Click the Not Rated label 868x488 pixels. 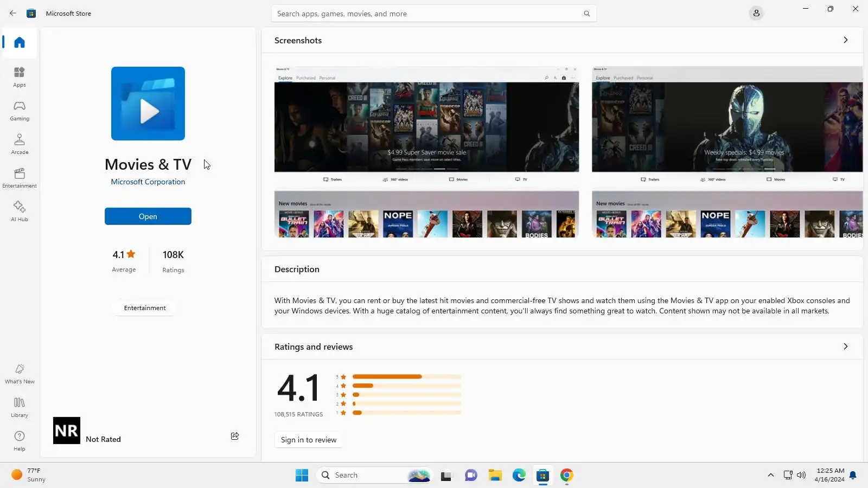pos(103,439)
